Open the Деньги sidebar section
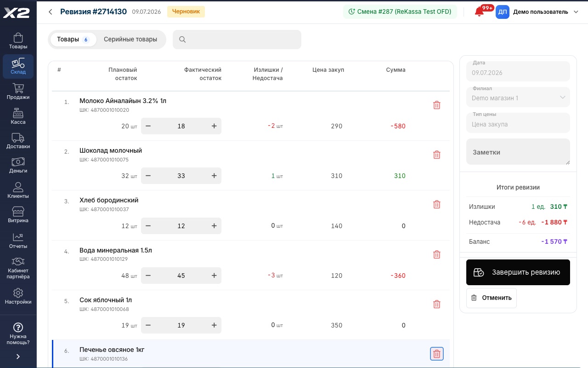This screenshot has height=368, width=588. point(18,165)
